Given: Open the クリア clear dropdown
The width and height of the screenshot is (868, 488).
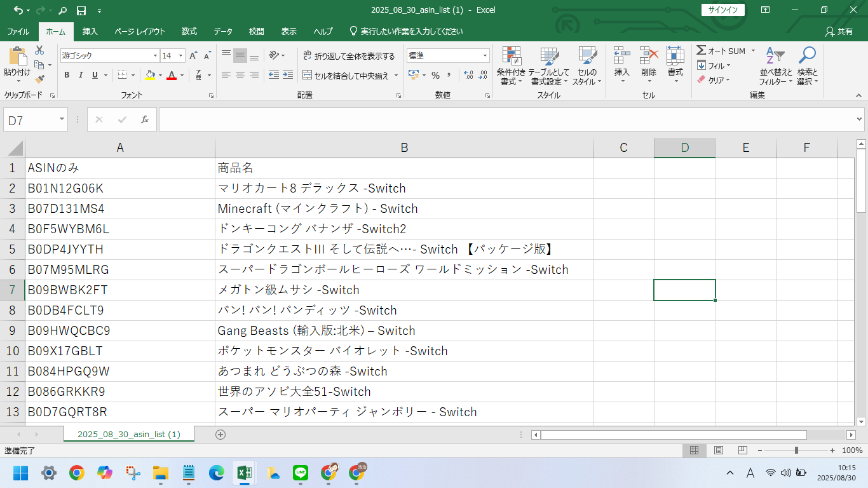Looking at the screenshot, I should coord(714,80).
